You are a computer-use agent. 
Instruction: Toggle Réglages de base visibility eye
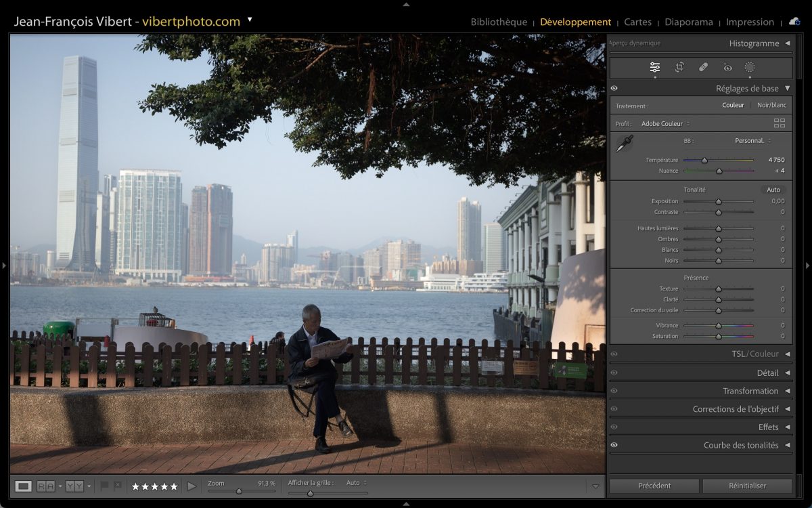point(614,89)
